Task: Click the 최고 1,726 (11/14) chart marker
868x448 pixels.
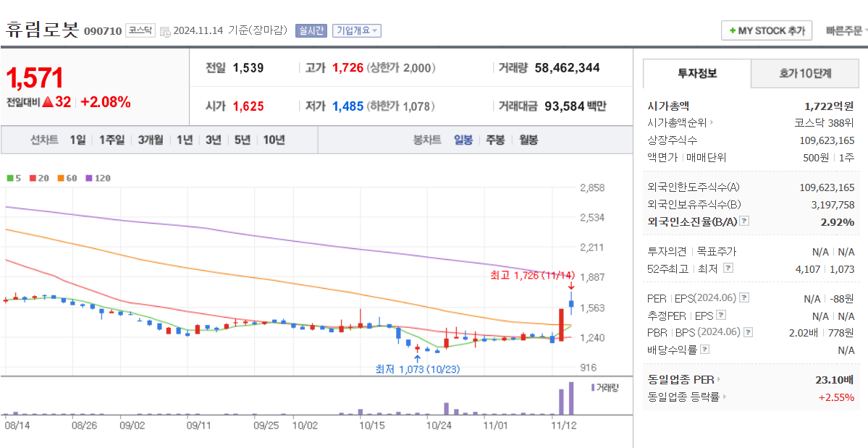Action: coord(533,275)
